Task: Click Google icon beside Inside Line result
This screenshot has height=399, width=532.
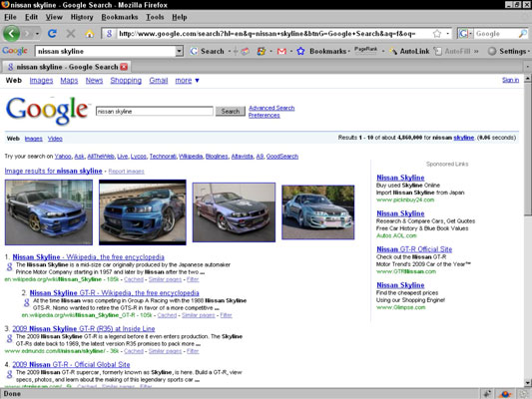Action: [x=10, y=339]
